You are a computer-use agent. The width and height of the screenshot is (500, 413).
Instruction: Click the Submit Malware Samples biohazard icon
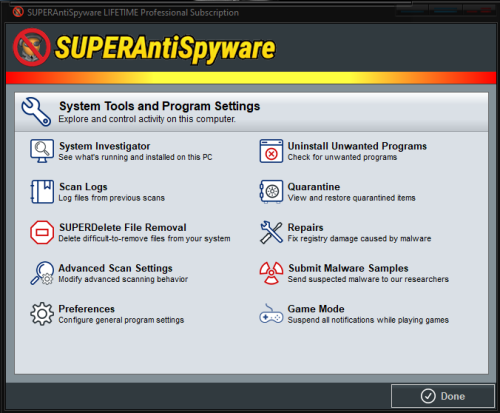pyautogui.click(x=271, y=273)
